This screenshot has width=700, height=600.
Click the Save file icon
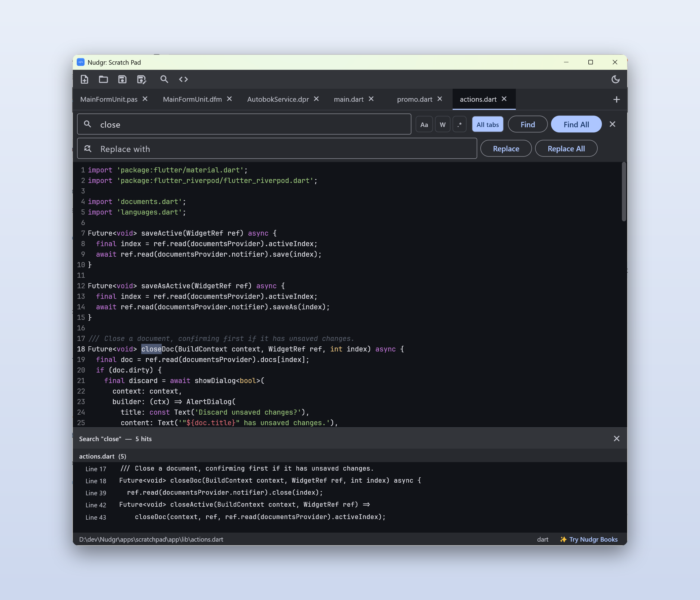(x=122, y=79)
